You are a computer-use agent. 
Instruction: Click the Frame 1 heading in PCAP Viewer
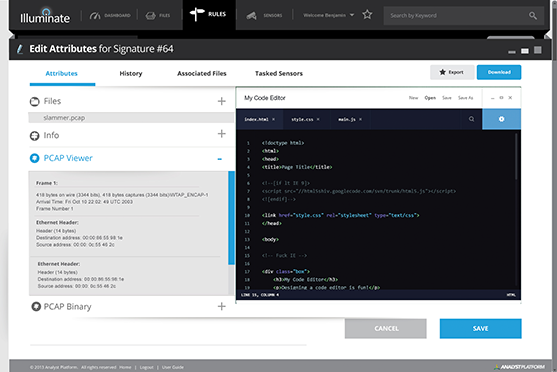pyautogui.click(x=47, y=183)
